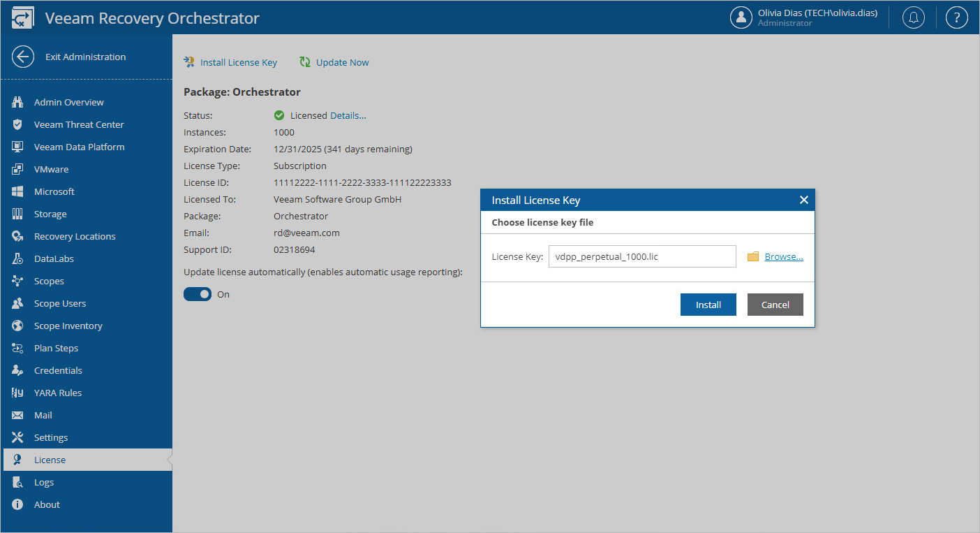Click the Scope Users people icon
Image resolution: width=980 pixels, height=533 pixels.
click(x=18, y=303)
